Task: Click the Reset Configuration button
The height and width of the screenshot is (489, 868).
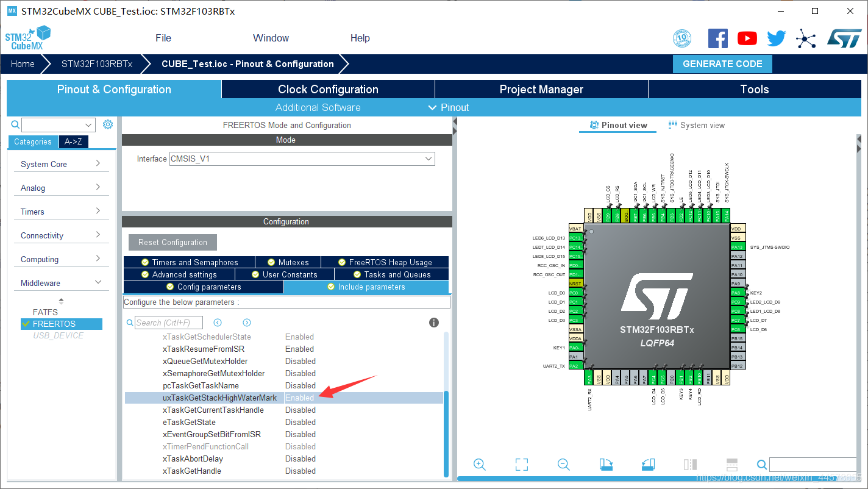Action: click(x=173, y=242)
